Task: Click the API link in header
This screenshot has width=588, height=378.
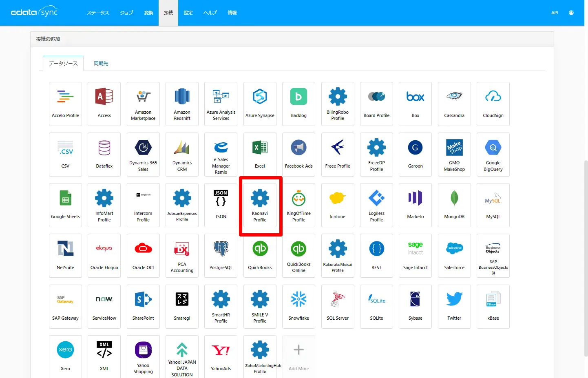Action: pos(555,13)
